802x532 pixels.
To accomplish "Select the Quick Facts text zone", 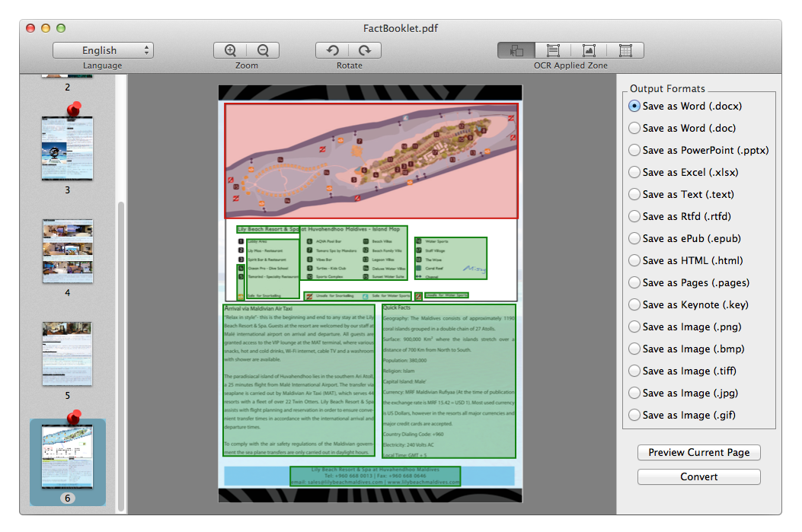I will click(x=449, y=381).
